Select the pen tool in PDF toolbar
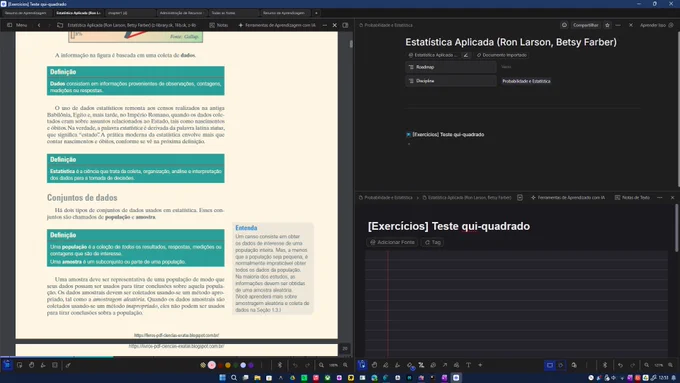The height and width of the screenshot is (383, 680). pyautogui.click(x=68, y=365)
